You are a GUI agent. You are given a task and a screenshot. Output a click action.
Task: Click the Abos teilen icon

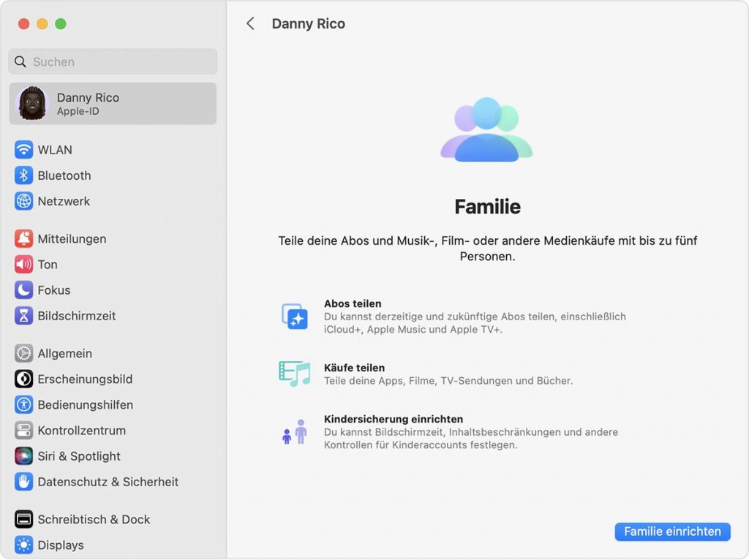(296, 316)
